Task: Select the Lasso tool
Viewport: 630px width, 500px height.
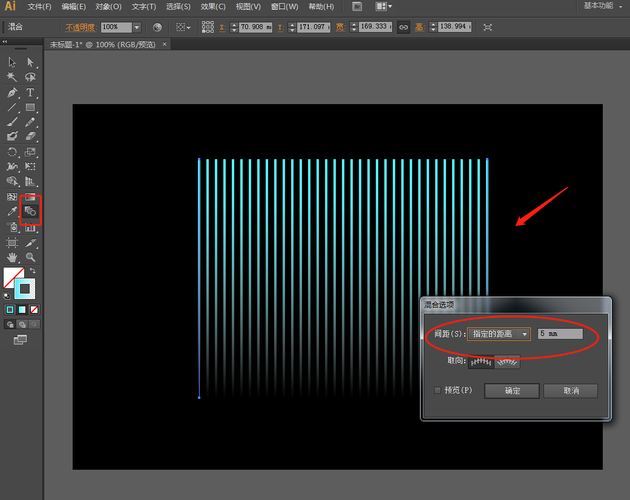Action: pyautogui.click(x=30, y=77)
